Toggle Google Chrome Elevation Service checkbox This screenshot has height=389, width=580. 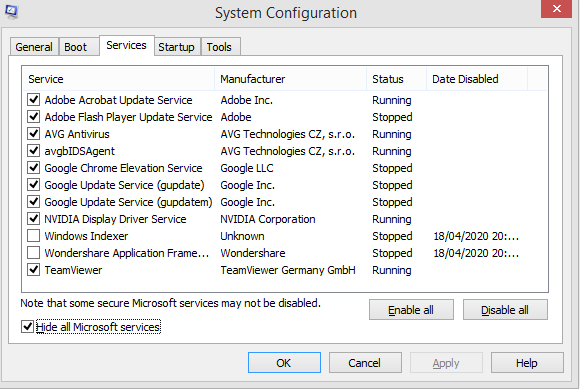34,168
